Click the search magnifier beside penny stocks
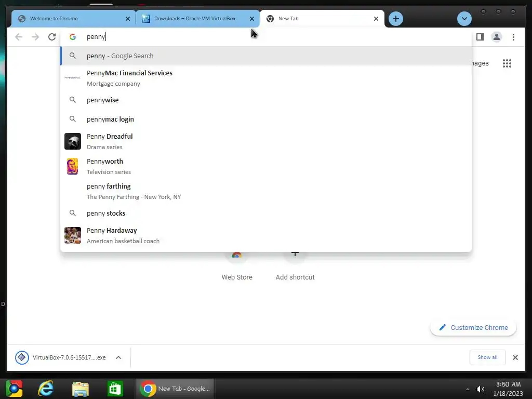Image resolution: width=532 pixels, height=399 pixels. 73,213
